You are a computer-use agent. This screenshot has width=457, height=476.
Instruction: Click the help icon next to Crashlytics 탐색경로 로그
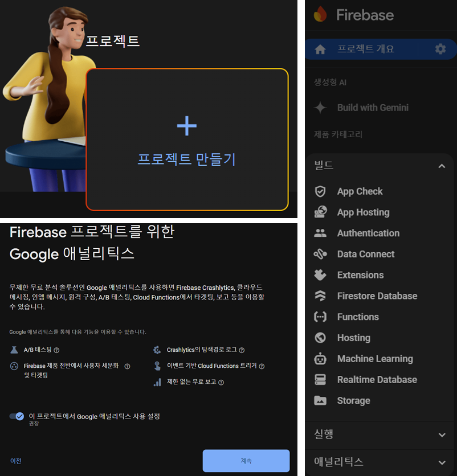(x=242, y=350)
